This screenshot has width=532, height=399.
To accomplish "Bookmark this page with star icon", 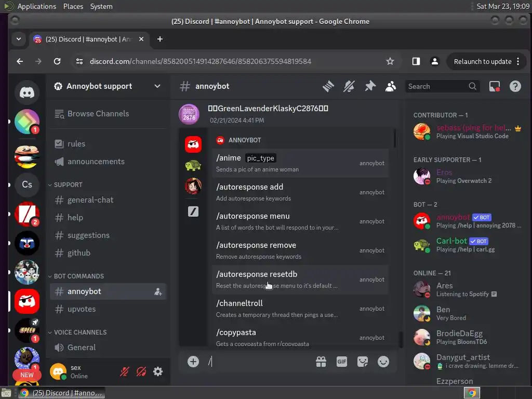I will coord(390,61).
